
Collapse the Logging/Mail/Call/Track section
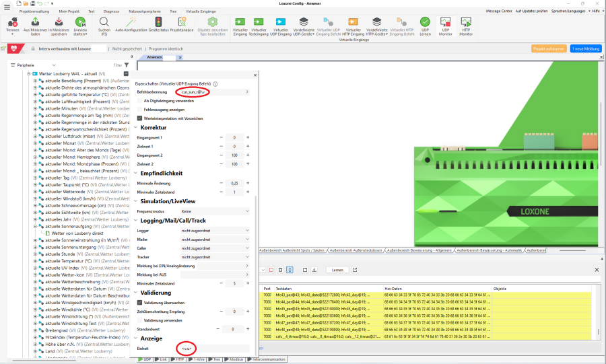tap(135, 221)
